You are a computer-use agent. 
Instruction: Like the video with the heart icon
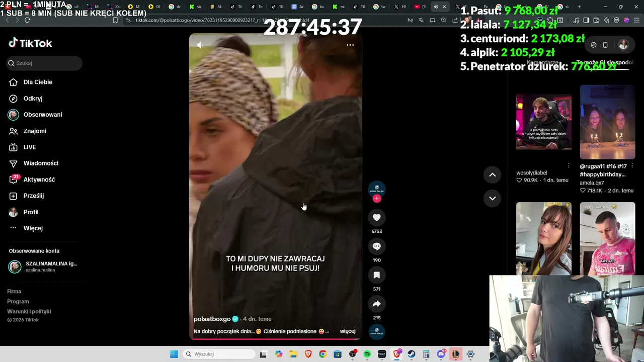(377, 217)
